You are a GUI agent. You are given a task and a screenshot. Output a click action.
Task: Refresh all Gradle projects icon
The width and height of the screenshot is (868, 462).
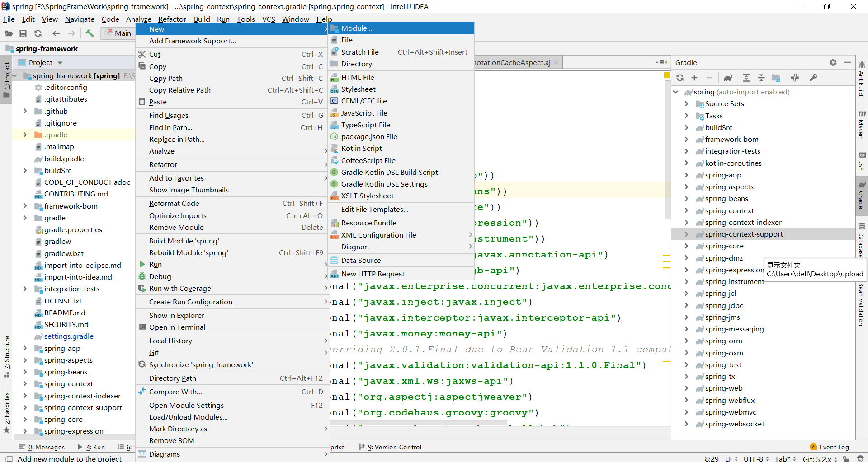coord(680,78)
